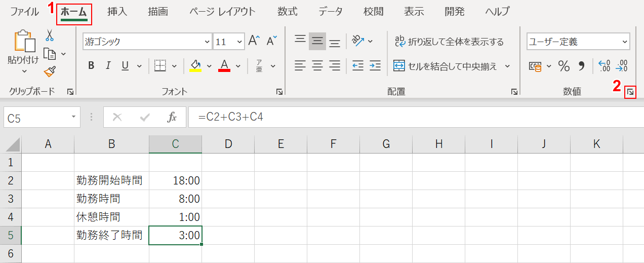Open merge cells dropdown arrow

507,66
